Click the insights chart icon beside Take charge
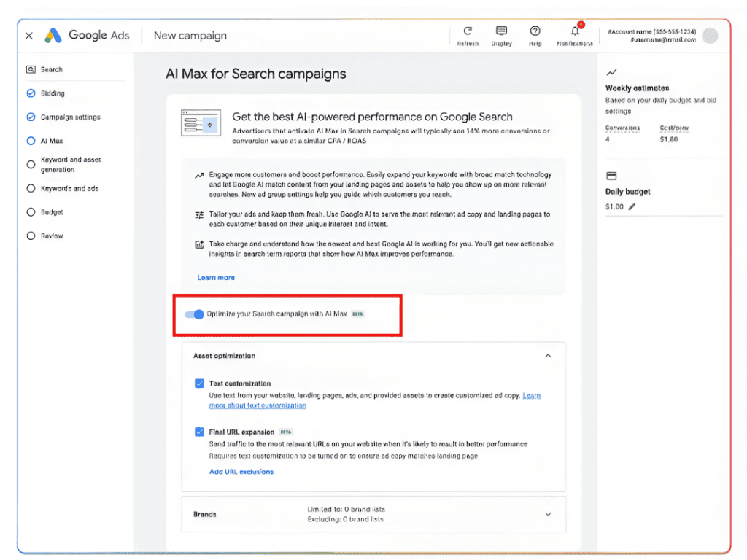Image resolution: width=747 pixels, height=560 pixels. pyautogui.click(x=199, y=245)
